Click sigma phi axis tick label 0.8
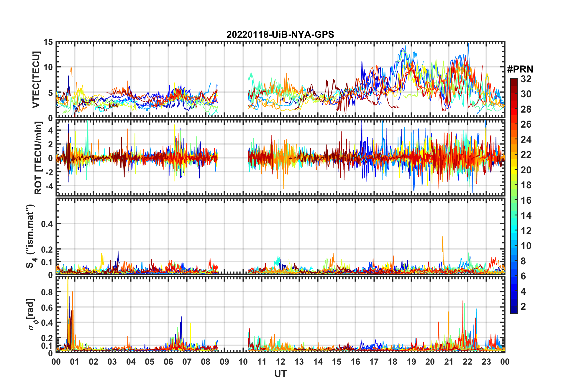The height and width of the screenshot is (392, 561). coord(47,292)
